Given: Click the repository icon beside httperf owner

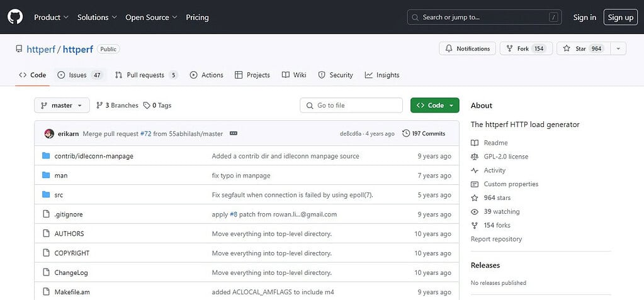Looking at the screenshot, I should 19,49.
